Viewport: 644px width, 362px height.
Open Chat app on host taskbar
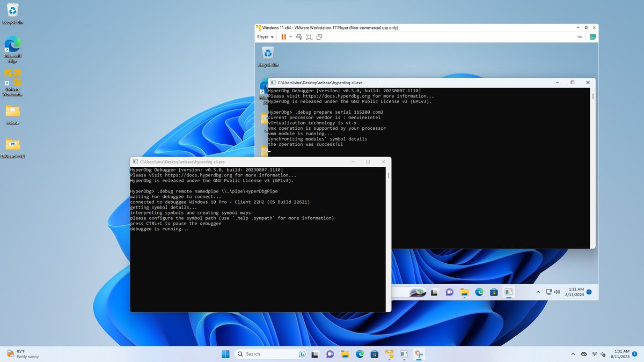331,354
